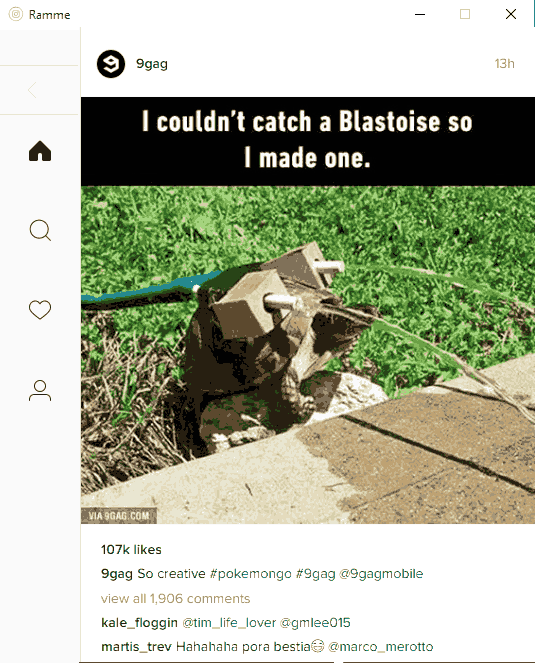Viewport: 535px width, 663px height.
Task: Open the @gmlee015 mention
Action: coord(315,622)
